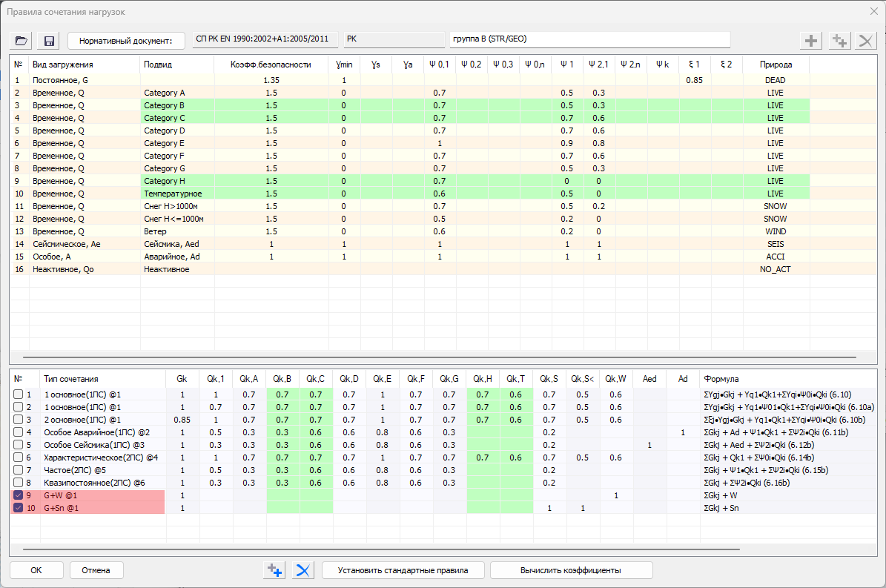Screen dimensions: 886x588
Task: Click the blue X delete-combination icon
Action: pos(303,570)
